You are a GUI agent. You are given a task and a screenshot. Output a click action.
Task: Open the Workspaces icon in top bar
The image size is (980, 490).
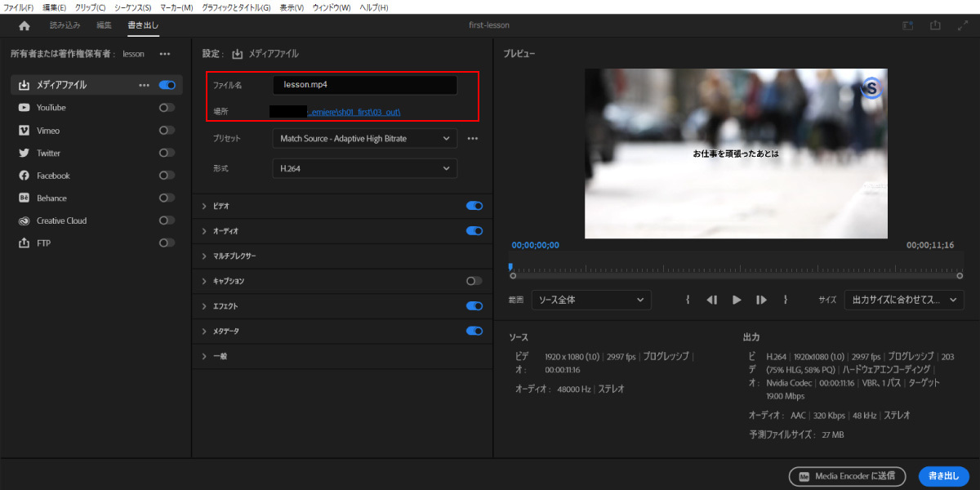click(x=907, y=25)
